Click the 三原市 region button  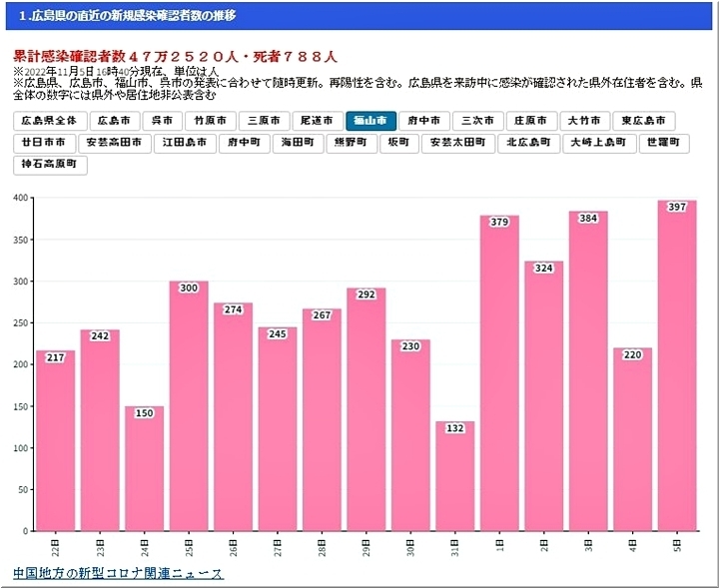pos(265,121)
